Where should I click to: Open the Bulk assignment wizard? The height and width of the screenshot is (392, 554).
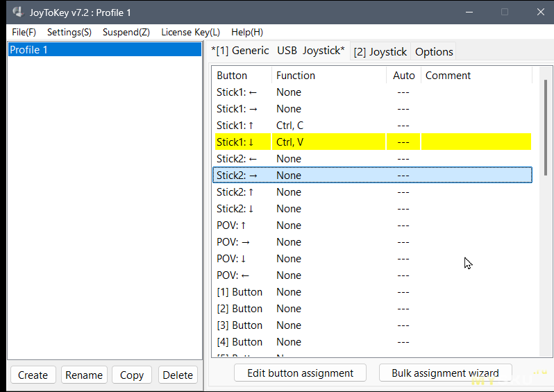coord(445,373)
